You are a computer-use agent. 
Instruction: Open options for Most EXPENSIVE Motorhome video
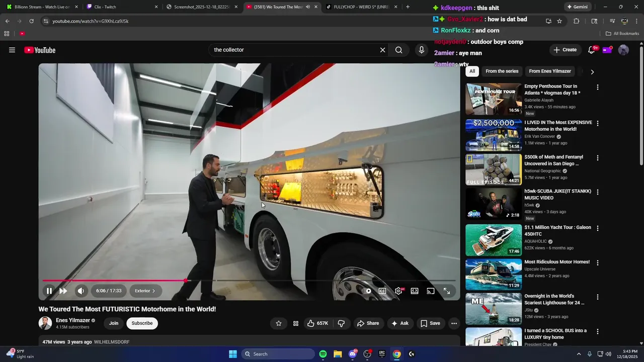point(598,123)
